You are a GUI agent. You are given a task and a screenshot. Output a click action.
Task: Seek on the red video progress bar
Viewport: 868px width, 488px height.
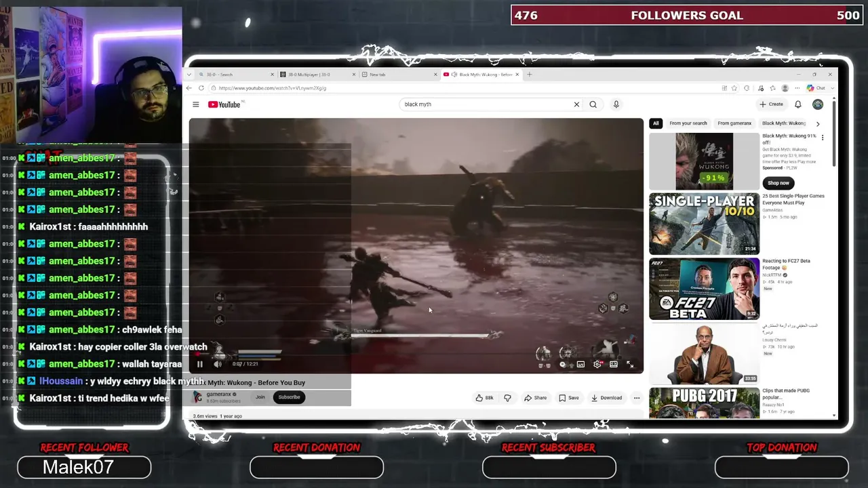(x=416, y=354)
